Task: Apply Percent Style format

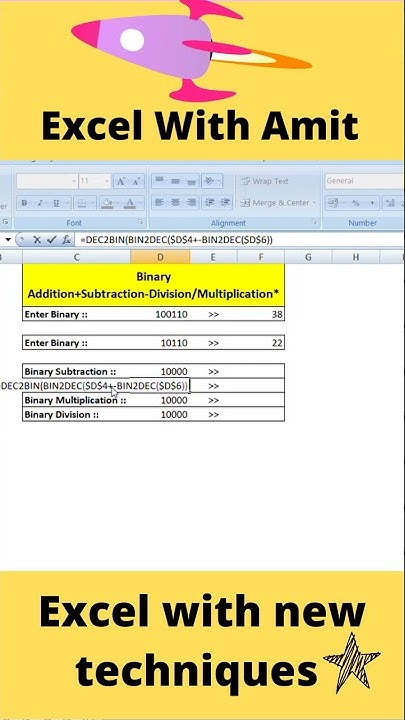Action: (x=355, y=203)
